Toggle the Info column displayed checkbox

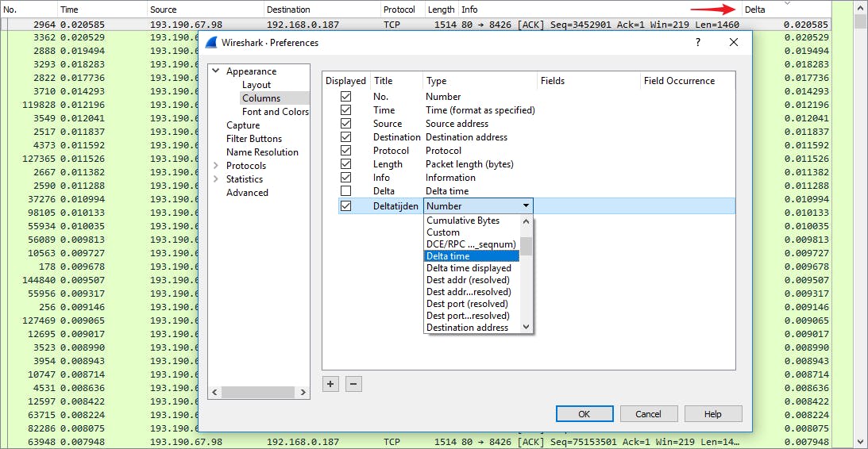[x=346, y=178]
